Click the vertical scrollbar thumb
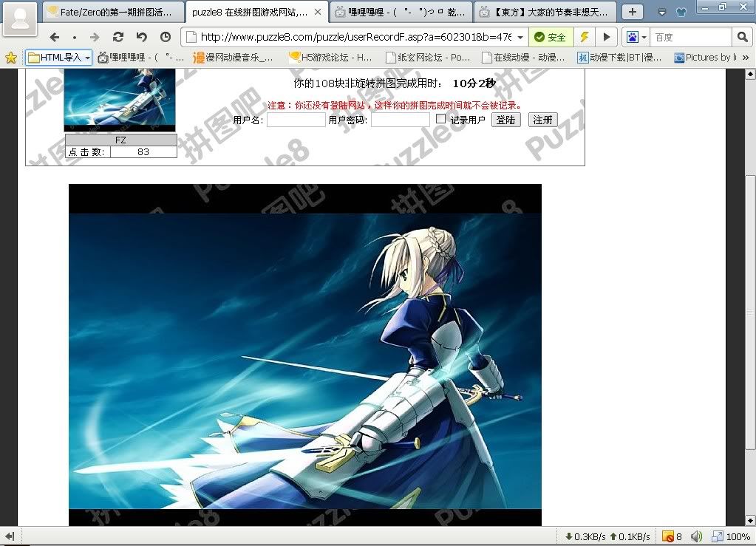Image resolution: width=756 pixels, height=546 pixels. click(x=750, y=313)
